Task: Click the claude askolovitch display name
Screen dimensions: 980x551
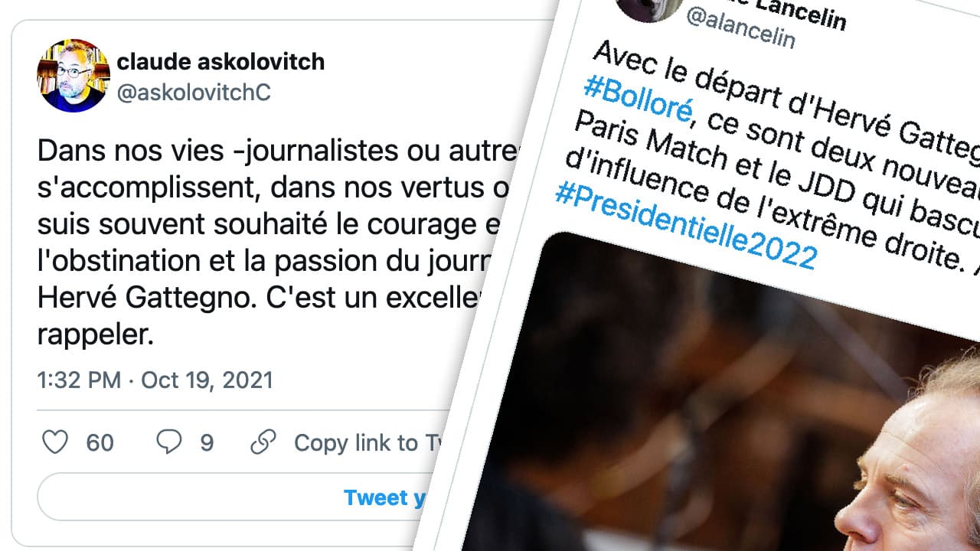Action: point(220,62)
